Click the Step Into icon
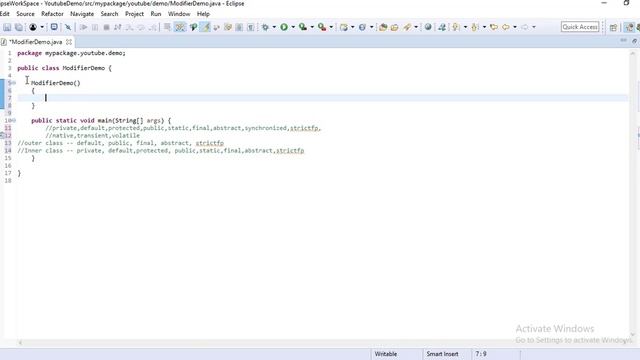 (x=129, y=27)
